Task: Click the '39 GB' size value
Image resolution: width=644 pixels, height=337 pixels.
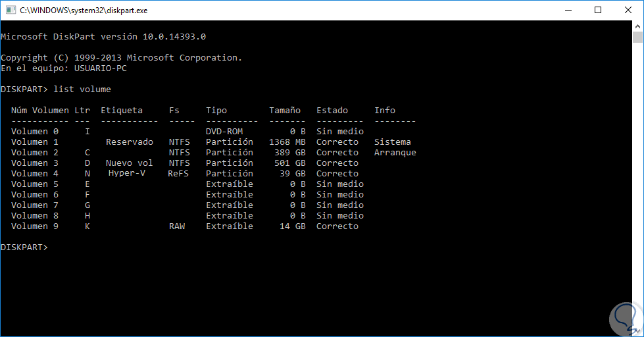Action: (x=293, y=173)
